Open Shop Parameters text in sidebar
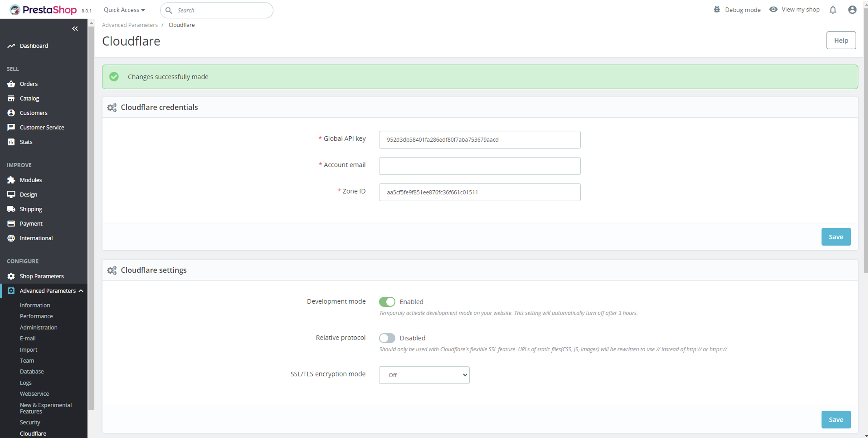This screenshot has height=438, width=868. 42,276
